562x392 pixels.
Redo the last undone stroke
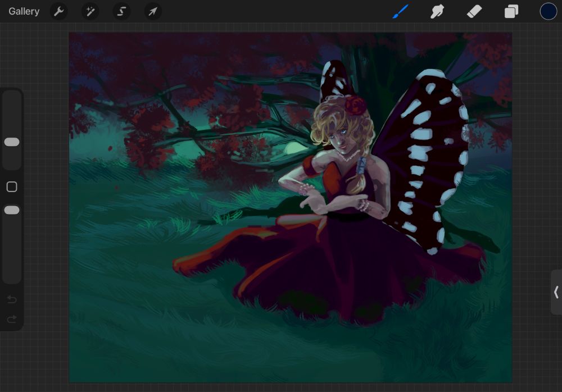click(12, 318)
